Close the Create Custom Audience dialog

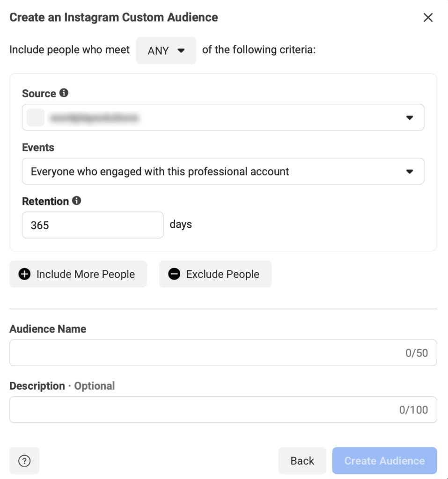(x=428, y=17)
